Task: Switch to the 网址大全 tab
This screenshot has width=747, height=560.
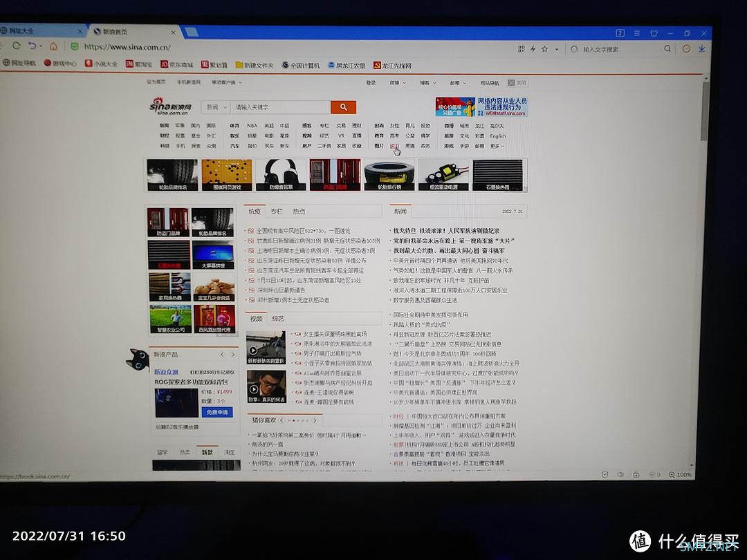Action: point(41,31)
